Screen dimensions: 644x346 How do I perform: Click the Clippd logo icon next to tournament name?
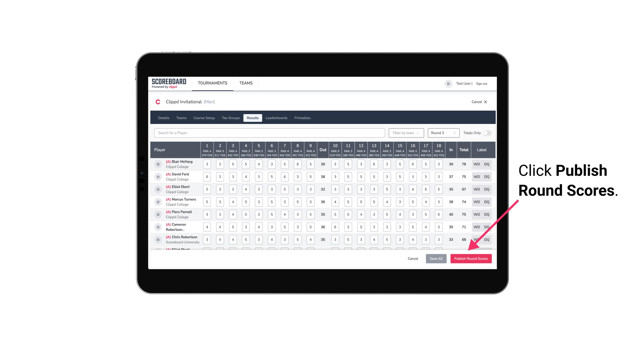click(159, 101)
